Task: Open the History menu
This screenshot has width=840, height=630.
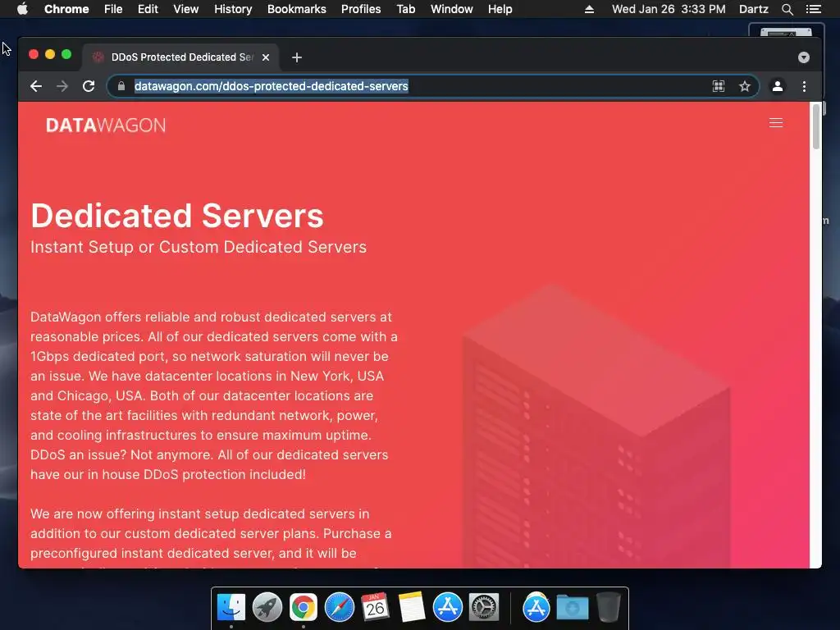Action: pyautogui.click(x=233, y=9)
